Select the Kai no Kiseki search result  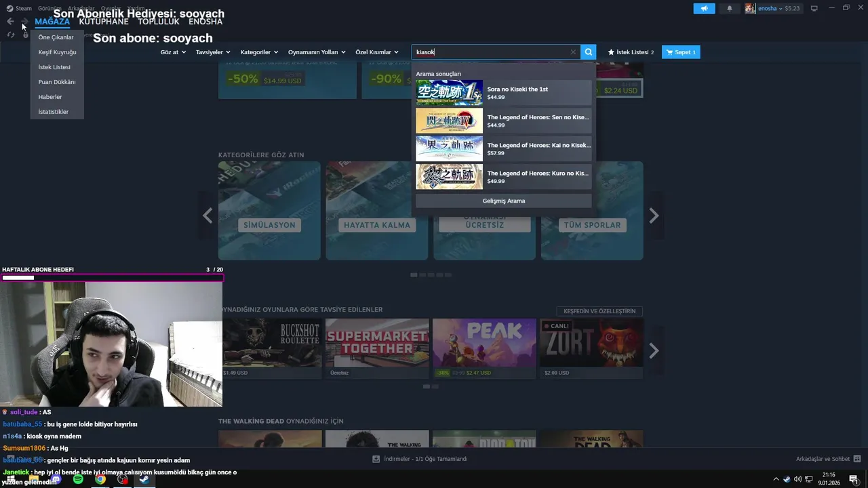(504, 148)
